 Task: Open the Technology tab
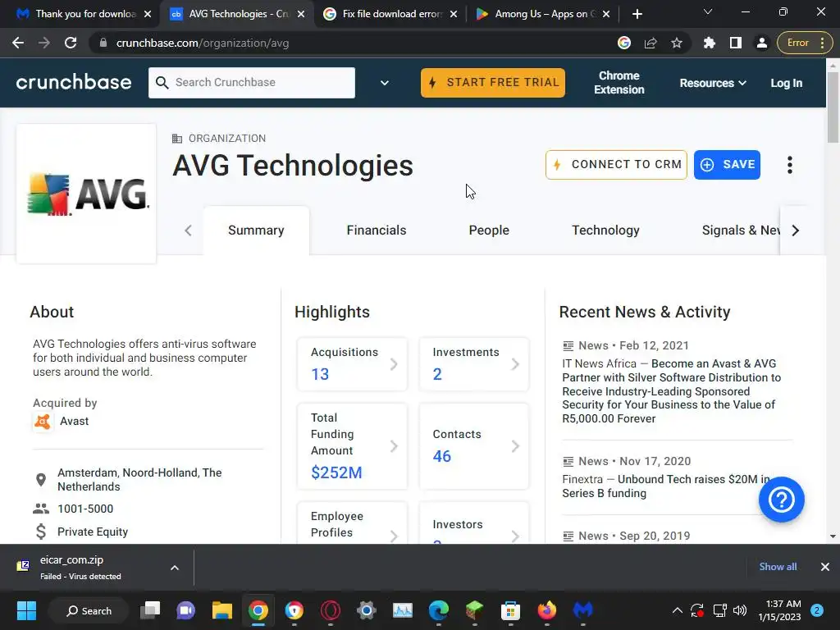coord(605,231)
